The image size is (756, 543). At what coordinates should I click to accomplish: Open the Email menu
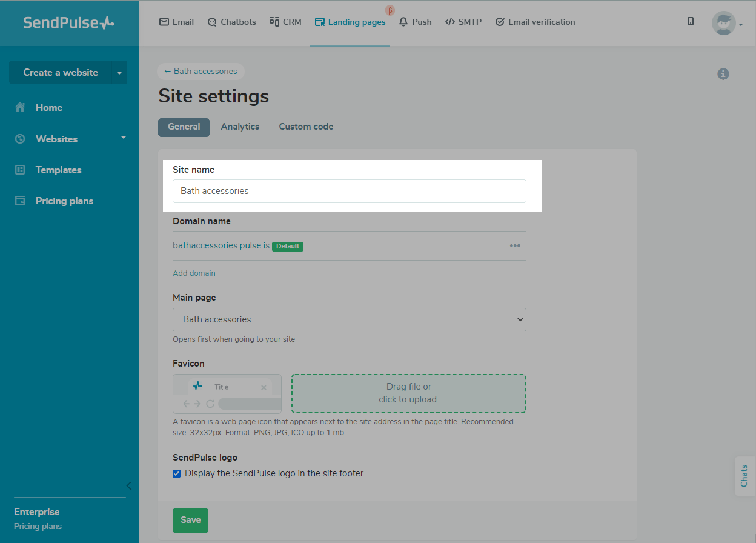177,22
